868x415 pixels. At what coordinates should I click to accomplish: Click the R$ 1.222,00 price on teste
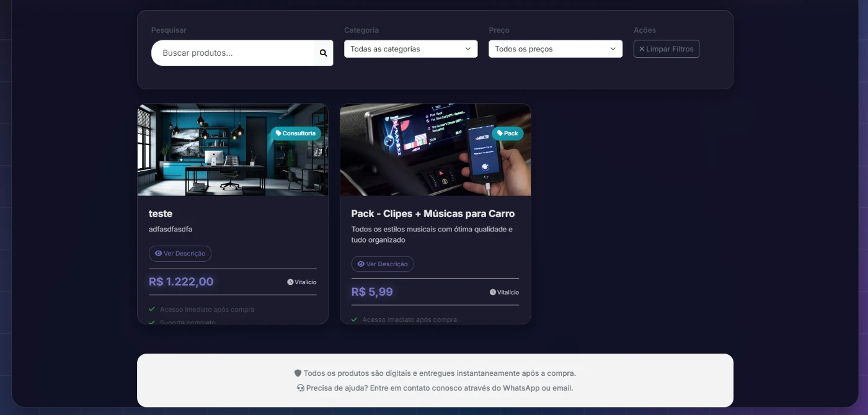pyautogui.click(x=181, y=282)
